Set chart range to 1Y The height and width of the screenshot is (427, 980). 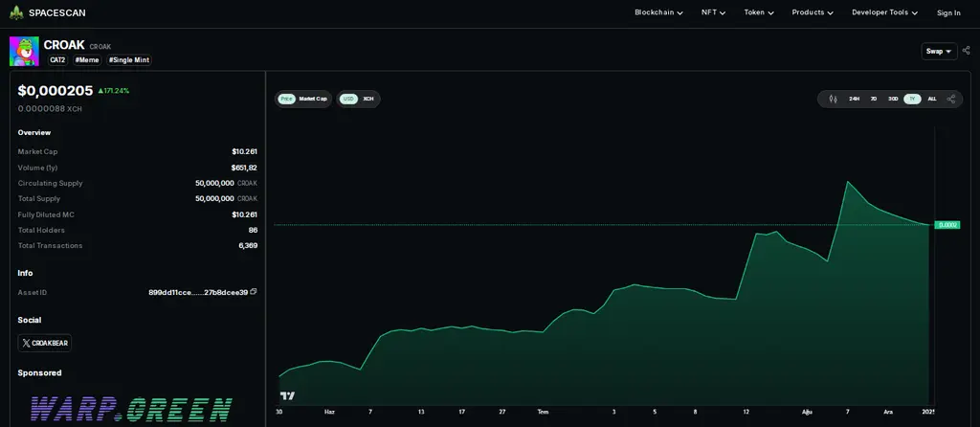pos(912,99)
